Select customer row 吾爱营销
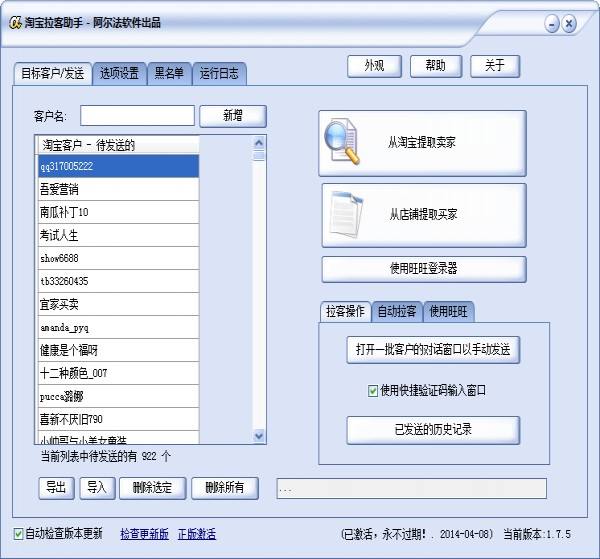This screenshot has height=559, width=600. tap(119, 189)
